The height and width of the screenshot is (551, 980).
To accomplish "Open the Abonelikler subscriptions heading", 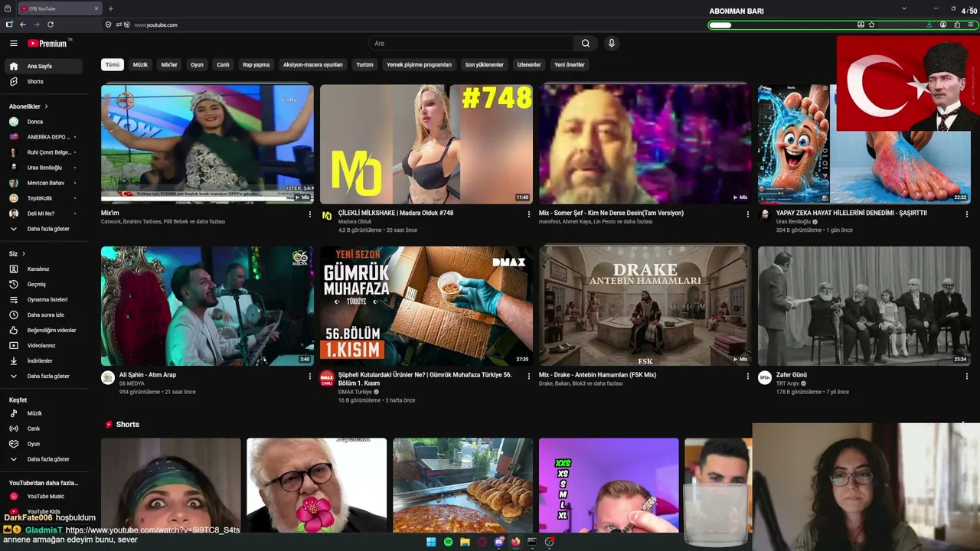I will (28, 106).
